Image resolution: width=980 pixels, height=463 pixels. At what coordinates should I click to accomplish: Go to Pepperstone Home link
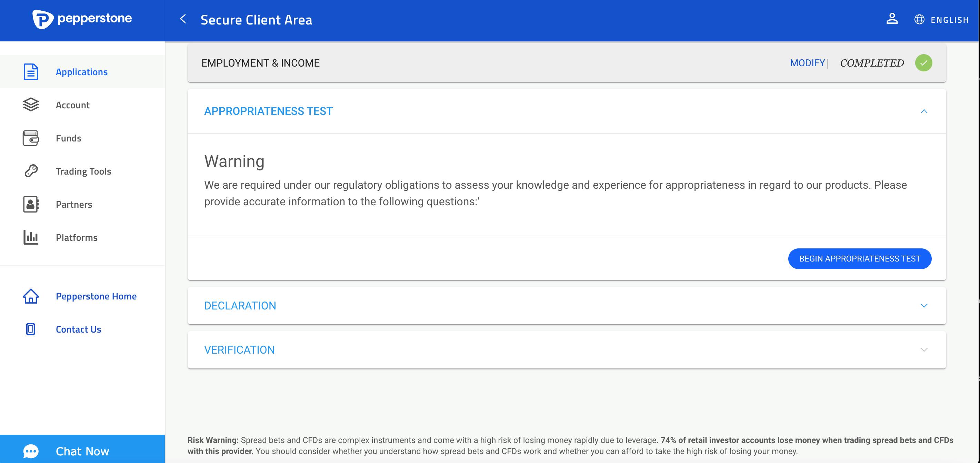click(x=96, y=296)
